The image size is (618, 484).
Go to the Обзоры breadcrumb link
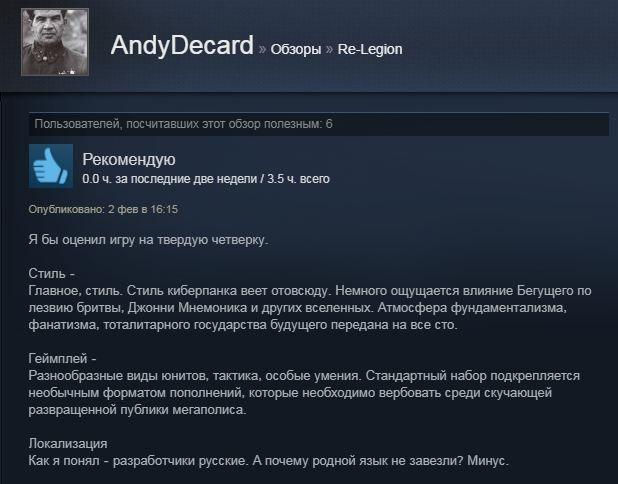[296, 49]
